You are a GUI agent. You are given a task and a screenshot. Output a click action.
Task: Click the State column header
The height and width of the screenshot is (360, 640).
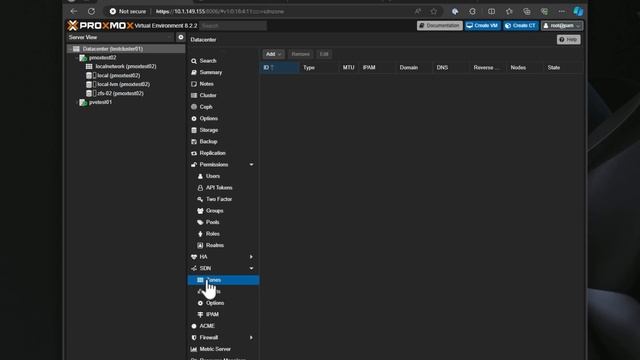pos(562,67)
